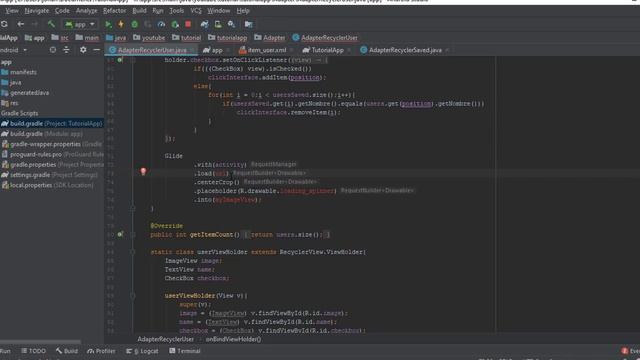Stop the app with the red square
This screenshot has width=640, height=360.
pyautogui.click(x=188, y=24)
